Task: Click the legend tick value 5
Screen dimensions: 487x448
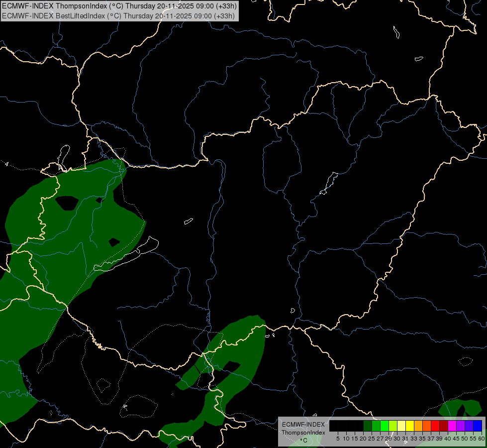Action: pyautogui.click(x=338, y=439)
